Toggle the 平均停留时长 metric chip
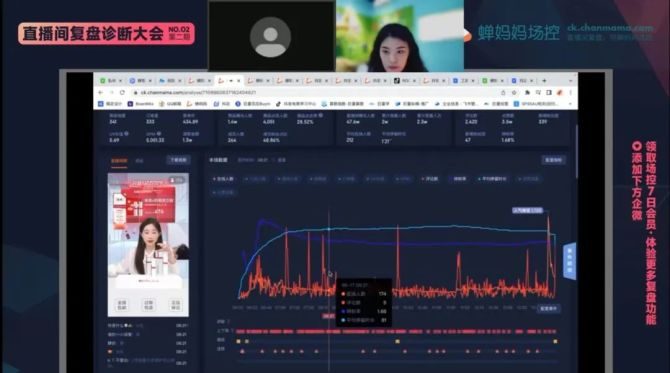Viewport: 670px width, 373px height. (492, 179)
